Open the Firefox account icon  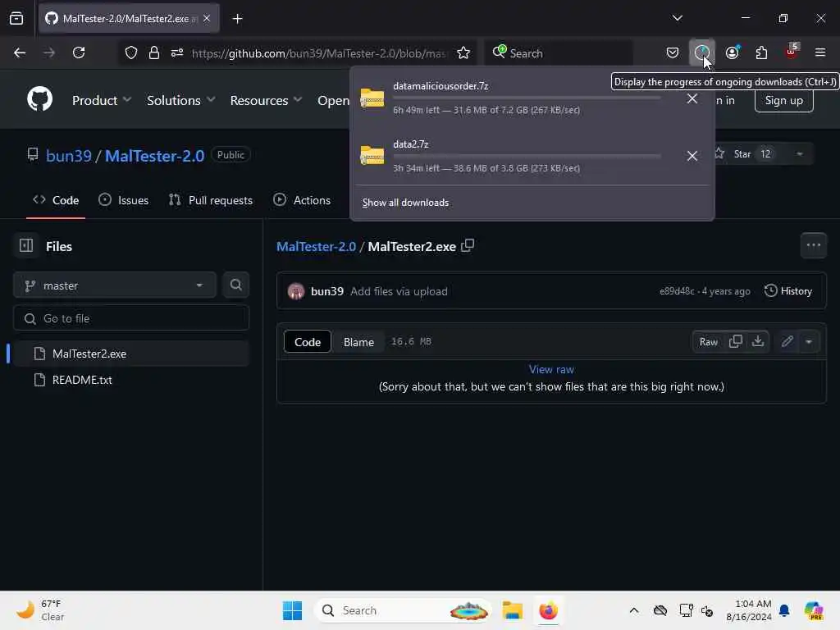click(x=732, y=52)
